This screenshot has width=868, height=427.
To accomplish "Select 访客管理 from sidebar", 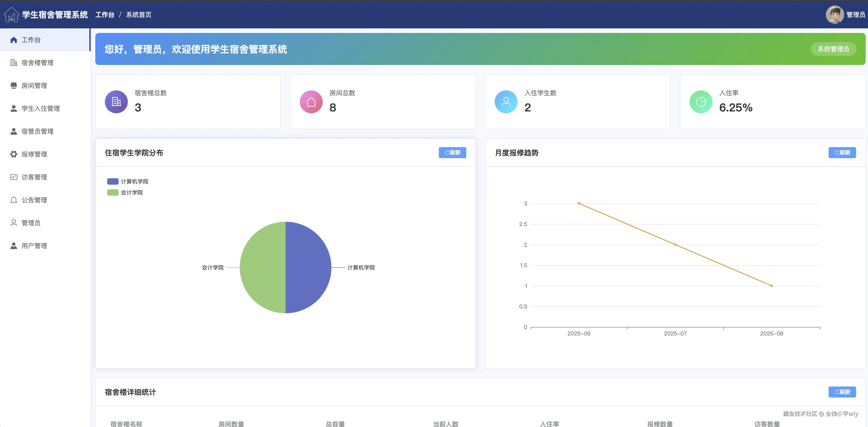I will pos(34,177).
